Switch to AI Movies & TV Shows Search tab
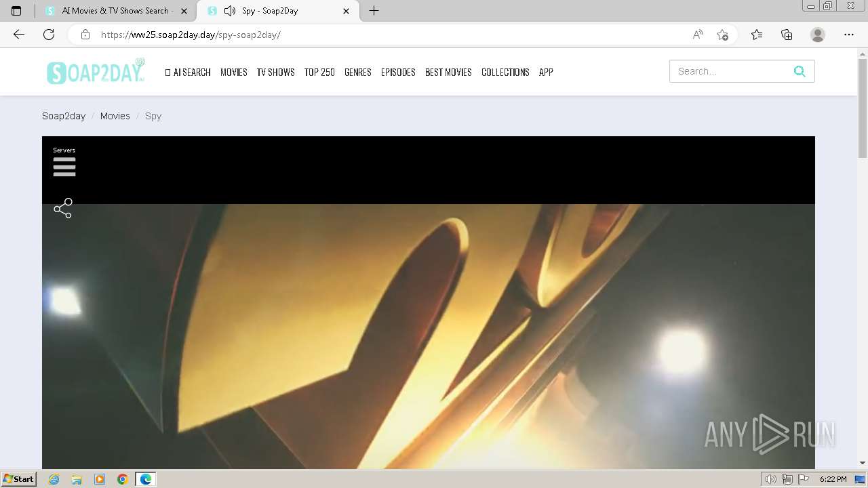Viewport: 868px width, 488px height. (115, 11)
